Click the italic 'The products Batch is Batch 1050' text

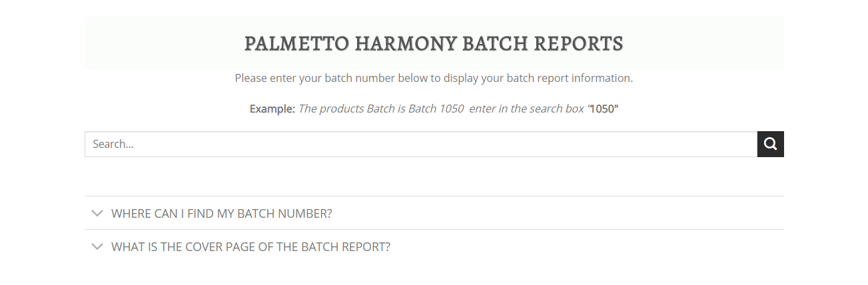(x=381, y=109)
